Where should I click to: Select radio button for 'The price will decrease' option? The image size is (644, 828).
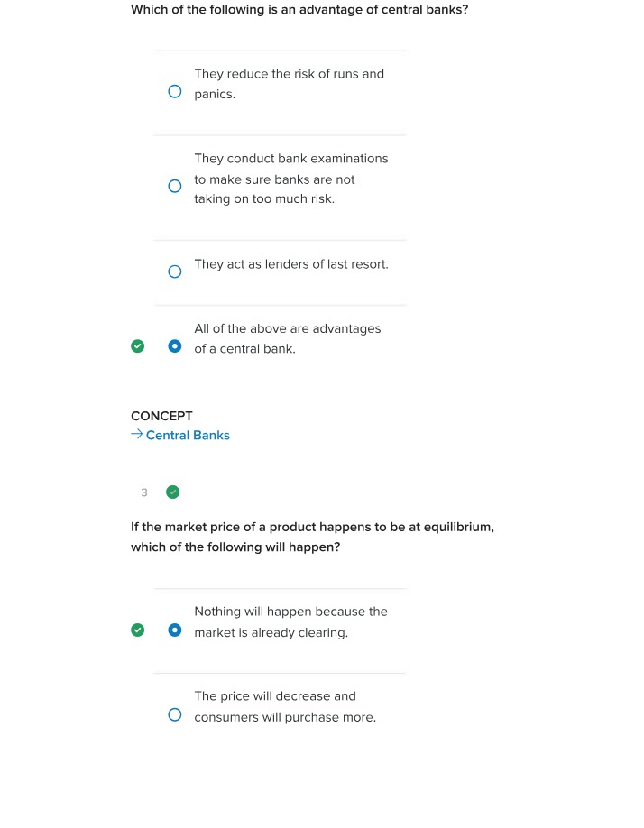point(175,714)
